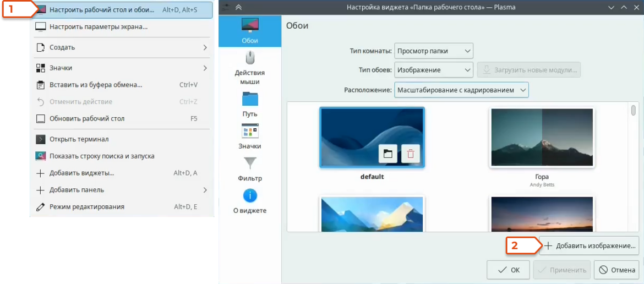The height and width of the screenshot is (284, 644).
Task: Click the pin icon in the title bar
Action: pyautogui.click(x=225, y=7)
